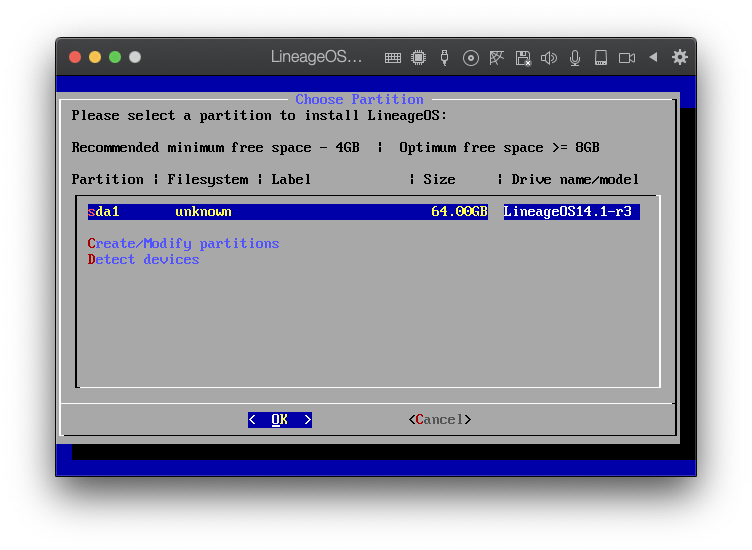752x550 pixels.
Task: Confirm with the OK button
Action: pos(280,420)
